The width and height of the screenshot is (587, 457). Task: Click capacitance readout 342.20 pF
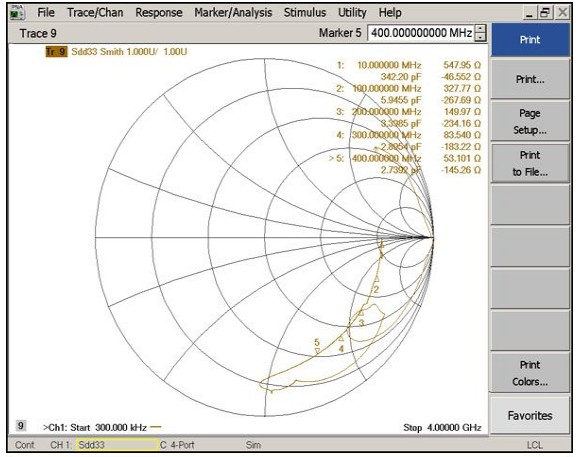coord(401,77)
